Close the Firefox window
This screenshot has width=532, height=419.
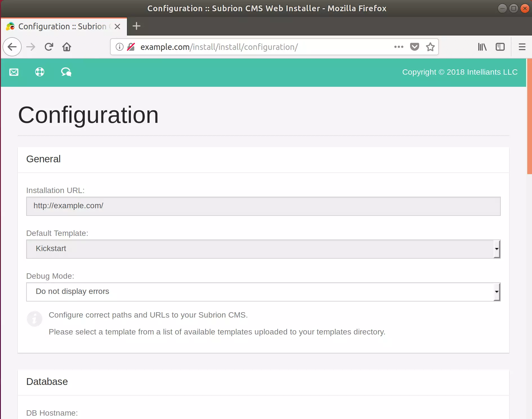[525, 8]
